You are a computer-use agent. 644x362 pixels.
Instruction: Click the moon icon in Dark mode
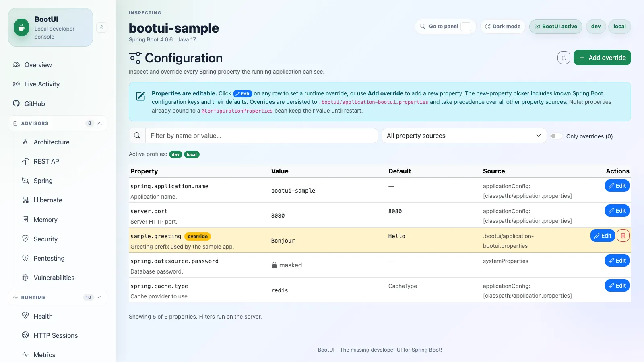(x=488, y=26)
